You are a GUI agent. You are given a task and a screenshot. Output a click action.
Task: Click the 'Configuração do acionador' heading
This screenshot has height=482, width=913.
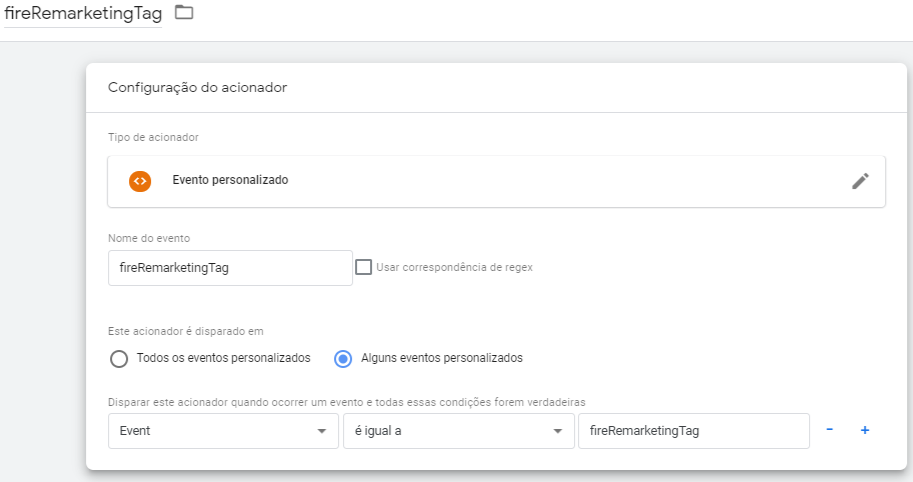tap(197, 88)
